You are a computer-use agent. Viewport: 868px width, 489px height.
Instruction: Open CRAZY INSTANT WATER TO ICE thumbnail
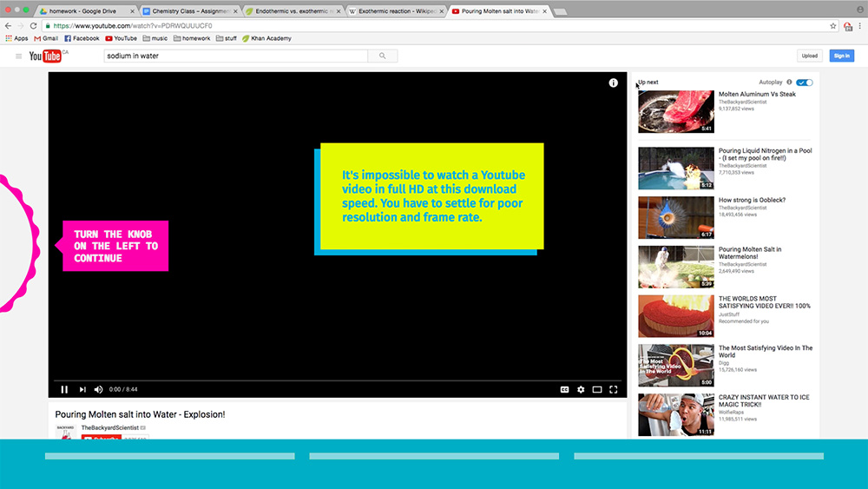click(x=676, y=415)
